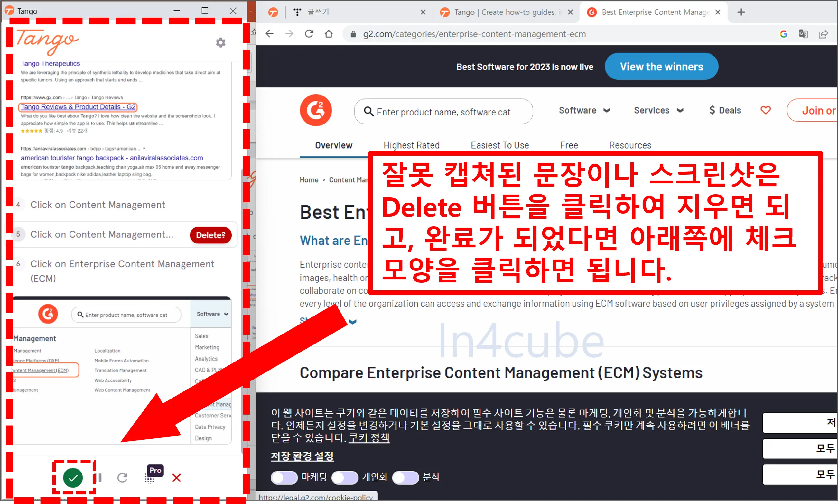Select step 6 Enterprise Content Management (ECM)
This screenshot has width=838, height=504.
pos(122,271)
